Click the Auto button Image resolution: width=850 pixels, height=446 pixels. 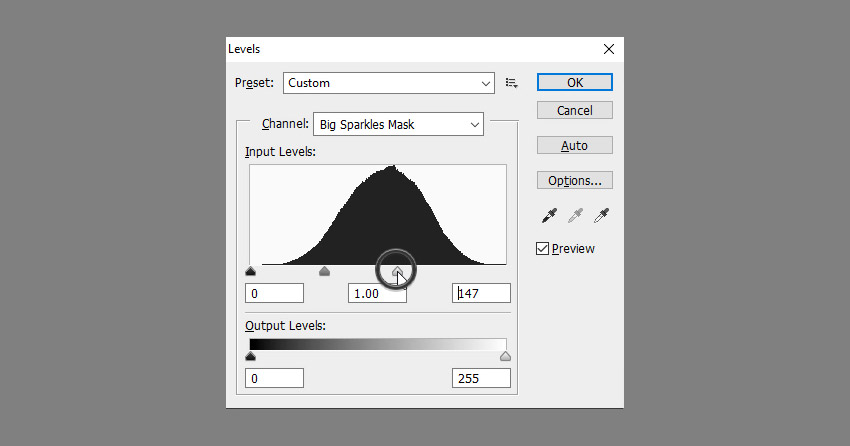[575, 145]
